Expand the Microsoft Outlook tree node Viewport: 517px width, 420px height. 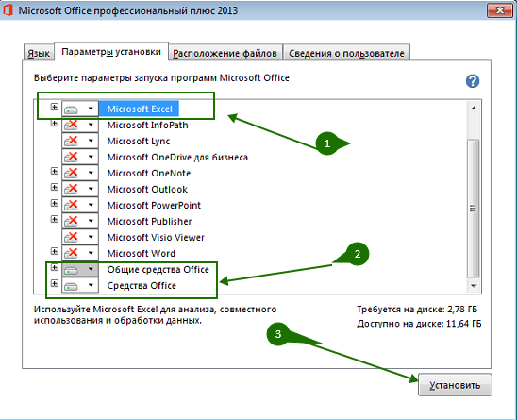[x=55, y=187]
